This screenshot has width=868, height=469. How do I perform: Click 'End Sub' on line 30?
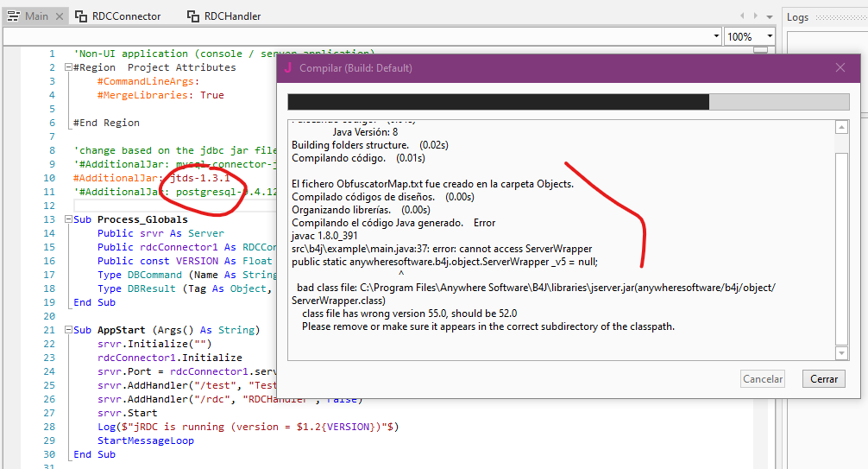tap(95, 454)
